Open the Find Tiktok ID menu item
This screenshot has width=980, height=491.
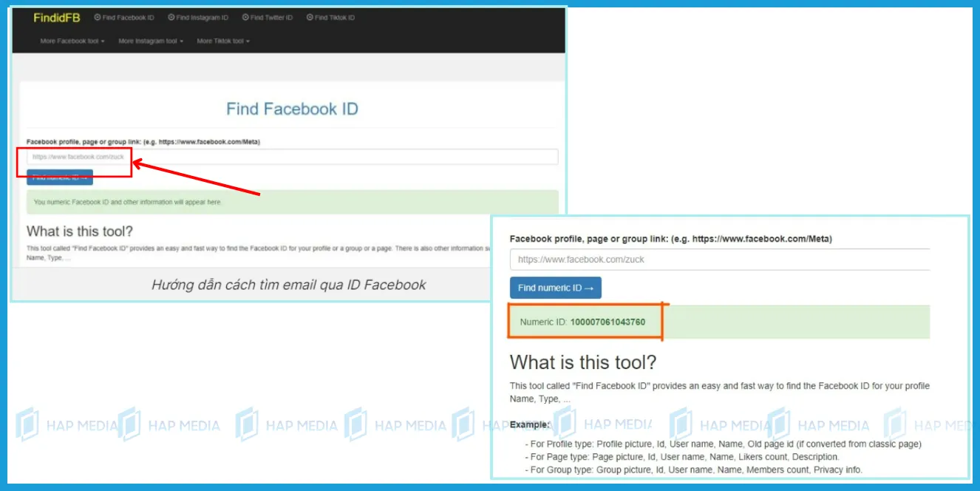tap(332, 17)
